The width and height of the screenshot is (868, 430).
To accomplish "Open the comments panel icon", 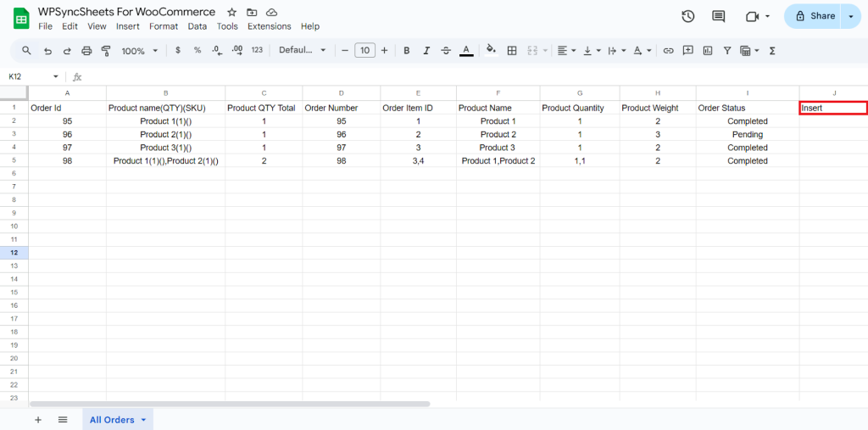I will (719, 17).
